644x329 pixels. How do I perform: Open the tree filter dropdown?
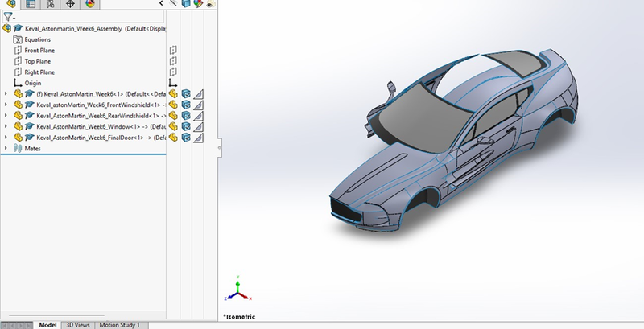9,17
